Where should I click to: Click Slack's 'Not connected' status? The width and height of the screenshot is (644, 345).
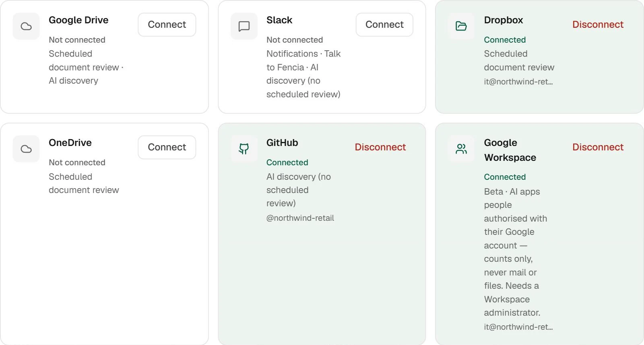(x=295, y=40)
